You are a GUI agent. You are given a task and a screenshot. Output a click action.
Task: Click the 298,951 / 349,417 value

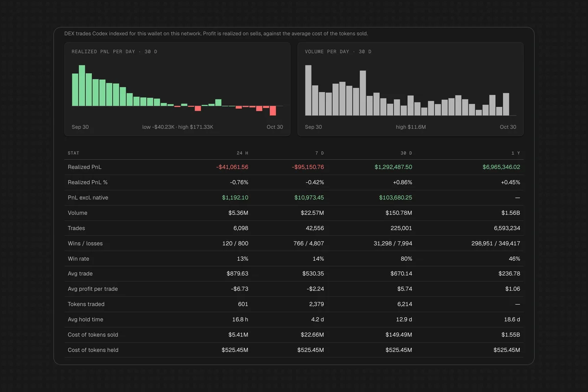(x=496, y=243)
